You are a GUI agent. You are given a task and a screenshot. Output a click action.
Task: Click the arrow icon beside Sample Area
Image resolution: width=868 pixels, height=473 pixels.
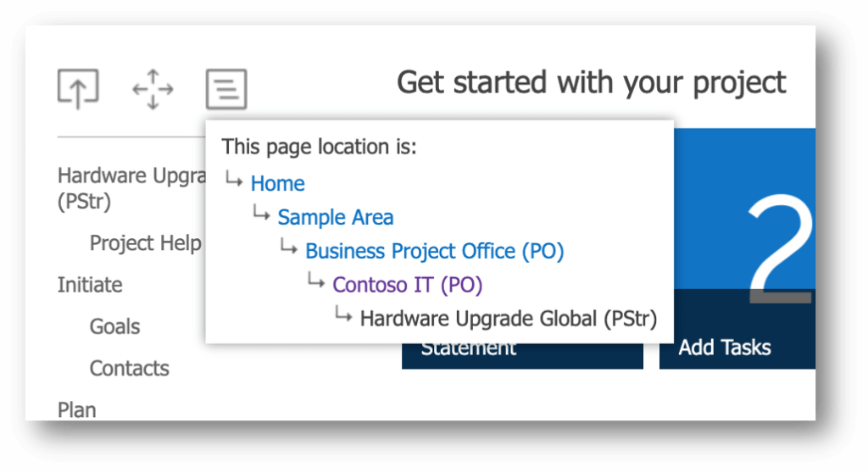[x=260, y=215]
